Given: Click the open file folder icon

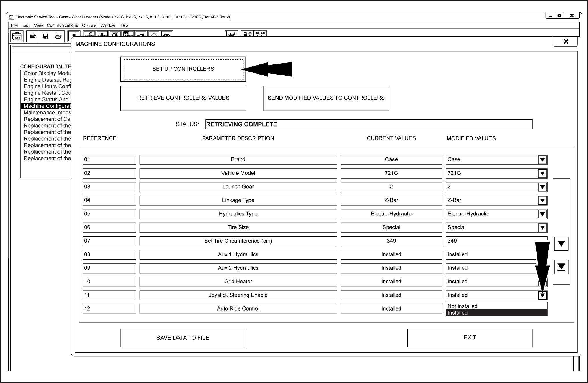Looking at the screenshot, I should point(33,37).
